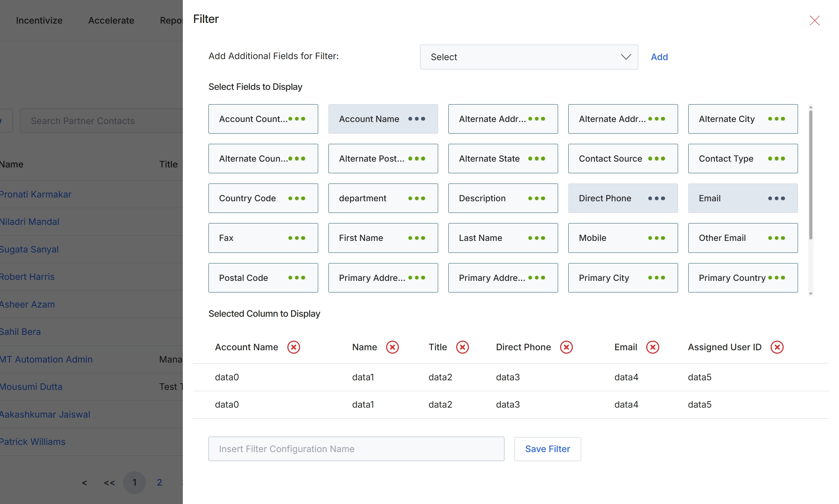This screenshot has width=839, height=504.
Task: Open the Country Code options dots
Action: 296,199
